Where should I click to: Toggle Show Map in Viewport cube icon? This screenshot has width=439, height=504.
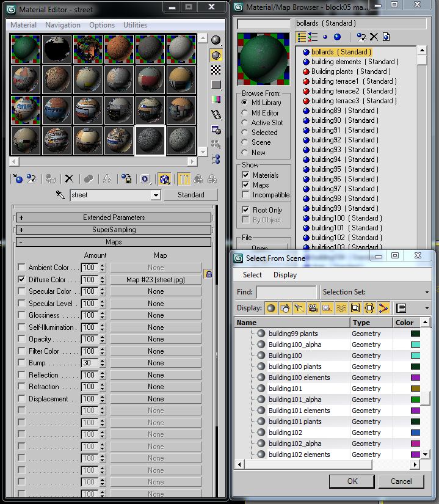tap(164, 179)
